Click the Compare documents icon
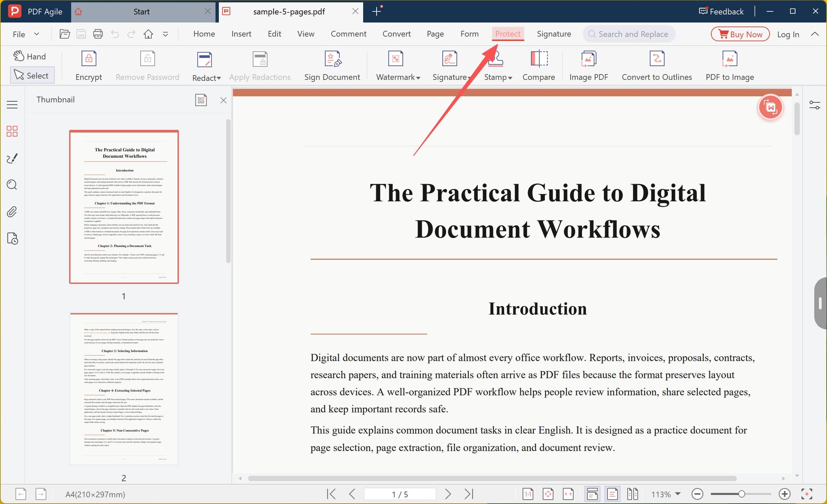This screenshot has width=827, height=504. tap(539, 59)
